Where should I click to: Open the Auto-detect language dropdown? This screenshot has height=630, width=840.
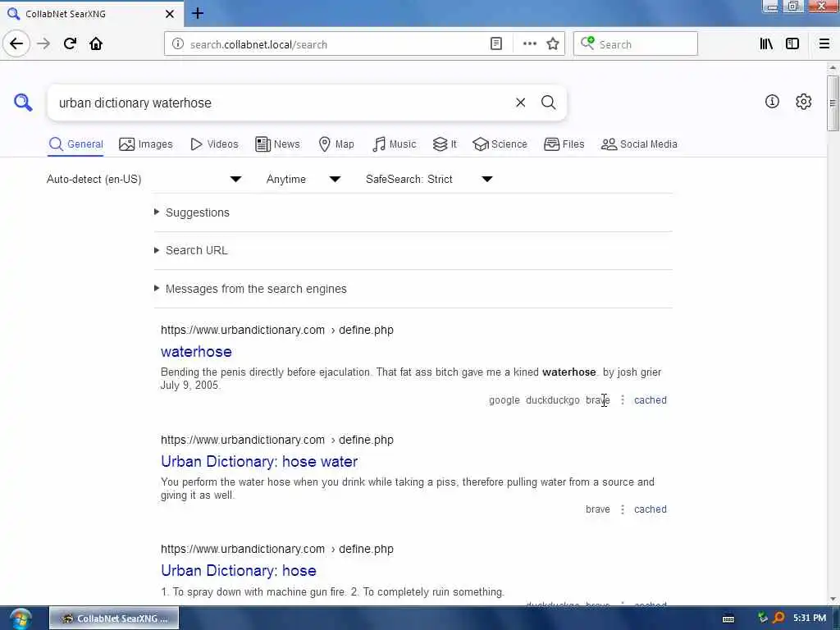[144, 179]
